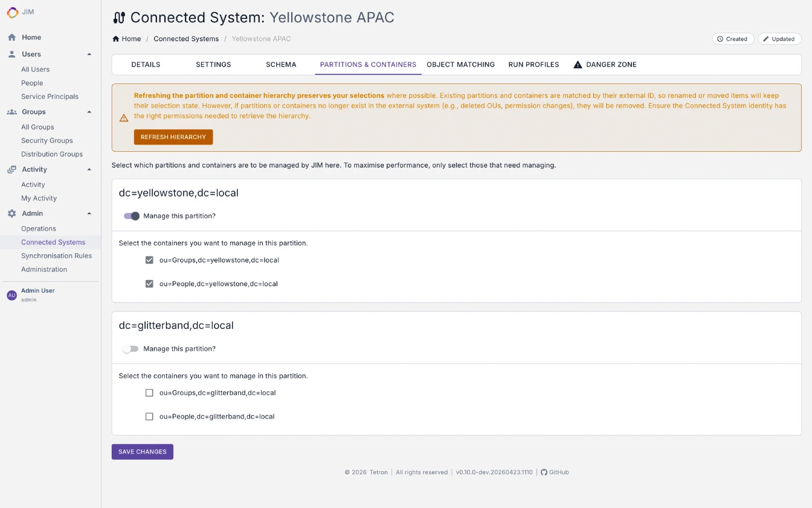Collapse the Groups sidebar section
The width and height of the screenshot is (812, 508).
(x=89, y=111)
